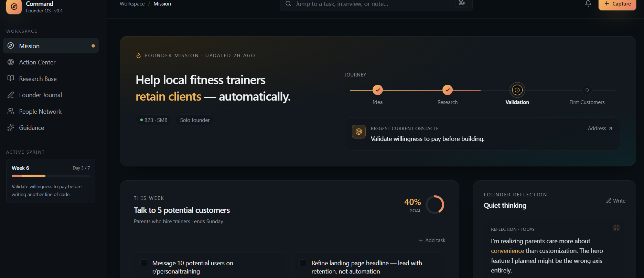This screenshot has width=644, height=278.
Task: Select Mission in the sidebar
Action: (51, 46)
